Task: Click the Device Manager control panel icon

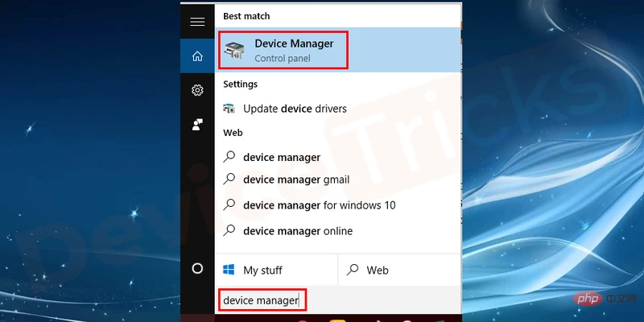Action: pos(234,51)
